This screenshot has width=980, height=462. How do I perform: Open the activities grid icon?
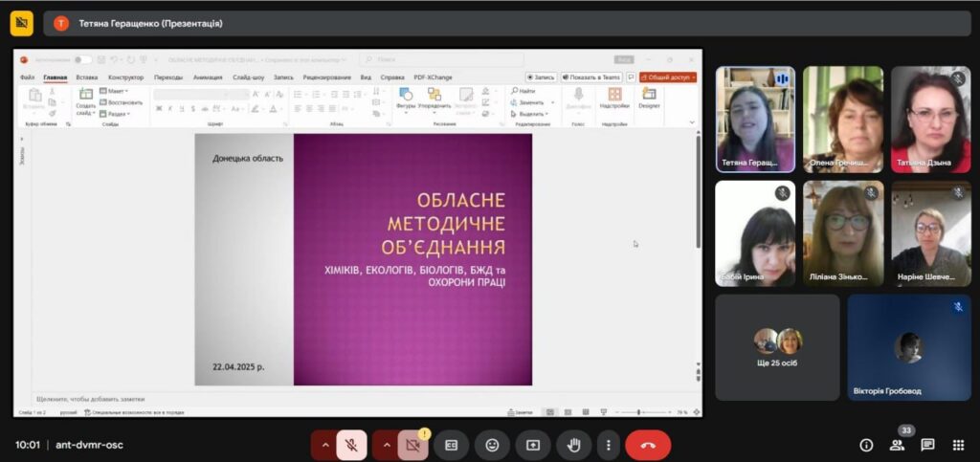958,445
